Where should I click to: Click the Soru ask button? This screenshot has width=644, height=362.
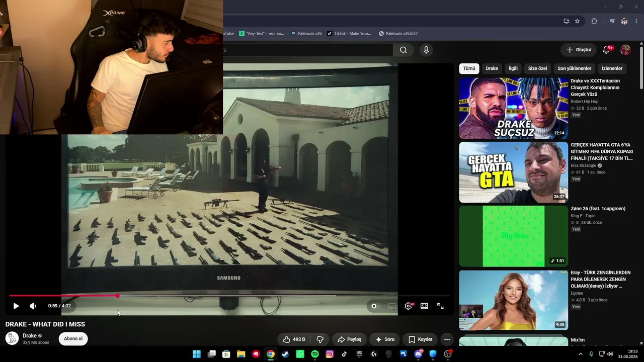[x=385, y=339]
